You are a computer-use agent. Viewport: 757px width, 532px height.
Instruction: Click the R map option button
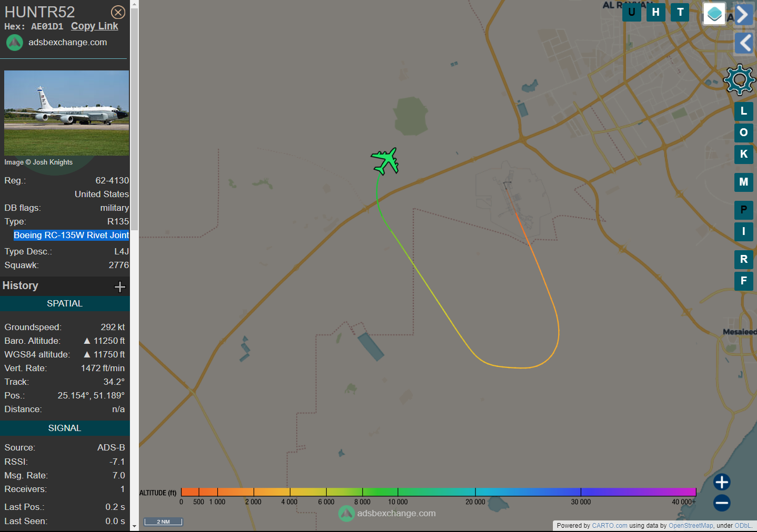[x=744, y=259]
